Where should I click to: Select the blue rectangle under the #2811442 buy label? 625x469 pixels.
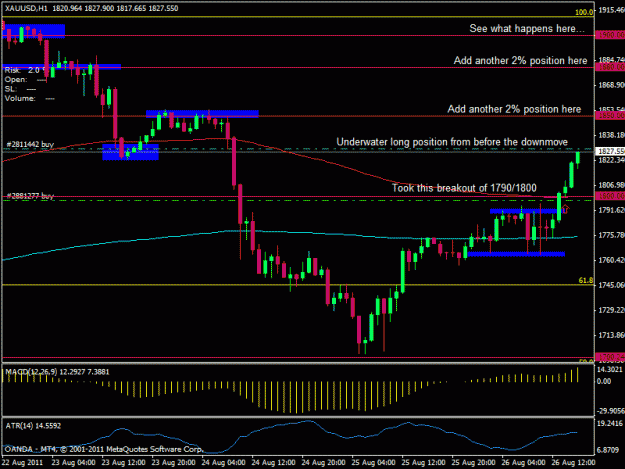click(130, 152)
